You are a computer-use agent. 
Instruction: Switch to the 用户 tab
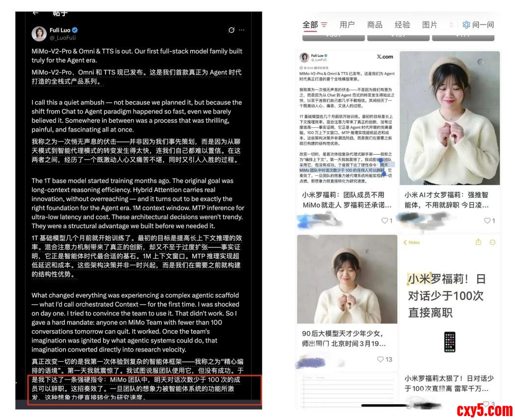point(347,25)
